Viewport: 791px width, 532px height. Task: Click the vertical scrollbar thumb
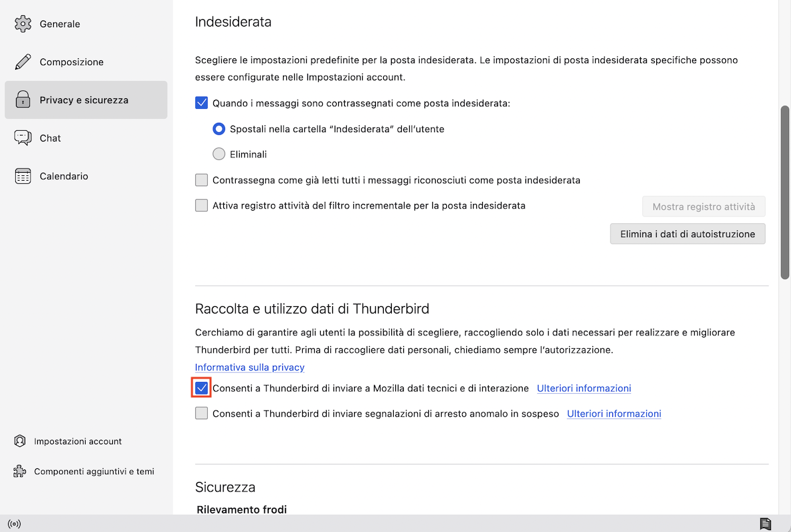(x=785, y=191)
